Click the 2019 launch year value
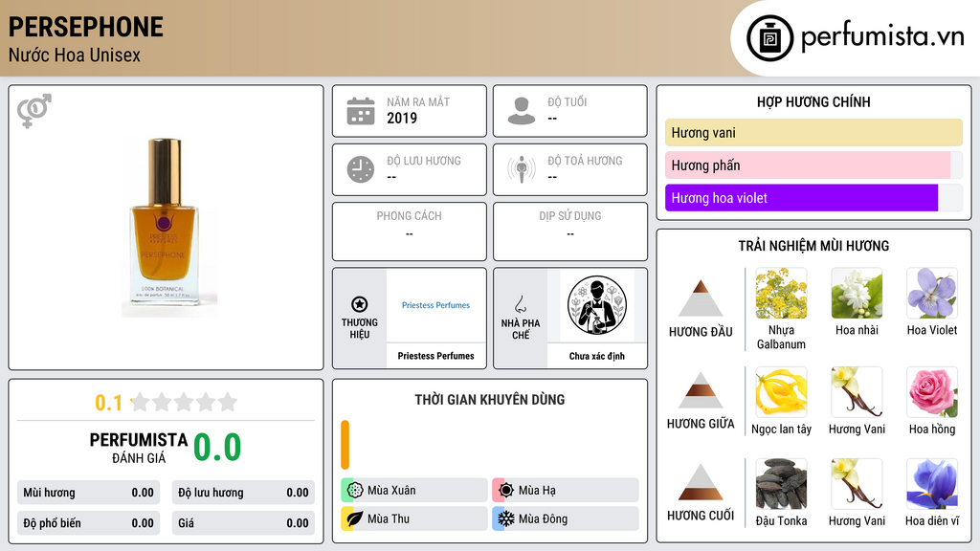Viewport: 980px width, 551px height. click(402, 118)
